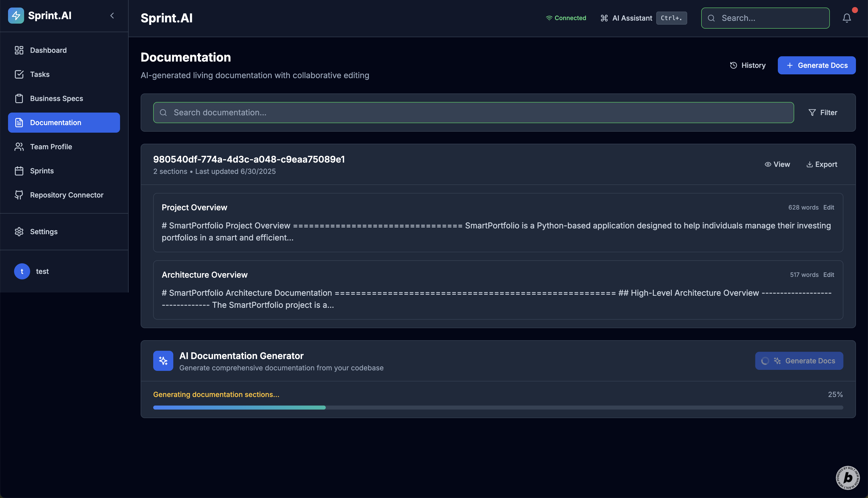Screen dimensions: 868x498
Task: Open the Business Specs section
Action: click(x=57, y=98)
